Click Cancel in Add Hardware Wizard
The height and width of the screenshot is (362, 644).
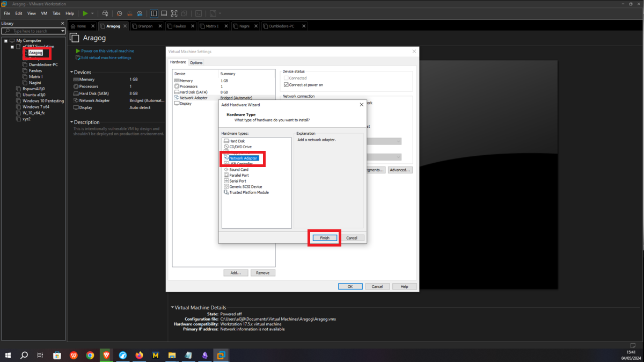(352, 238)
